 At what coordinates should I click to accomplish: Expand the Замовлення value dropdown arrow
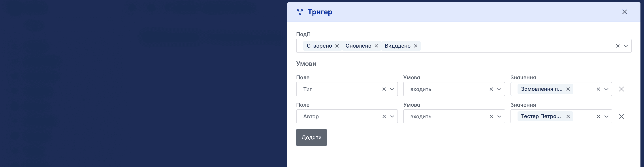tap(606, 89)
